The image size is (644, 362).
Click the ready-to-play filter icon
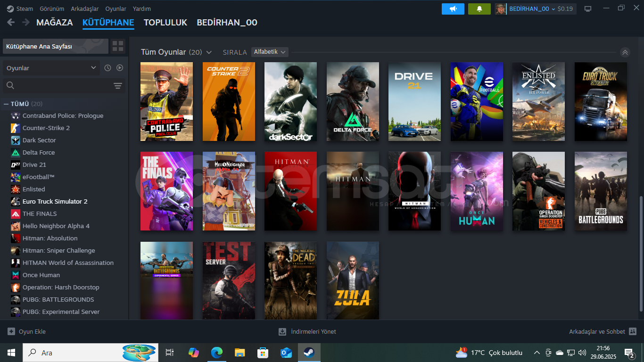[x=120, y=68]
